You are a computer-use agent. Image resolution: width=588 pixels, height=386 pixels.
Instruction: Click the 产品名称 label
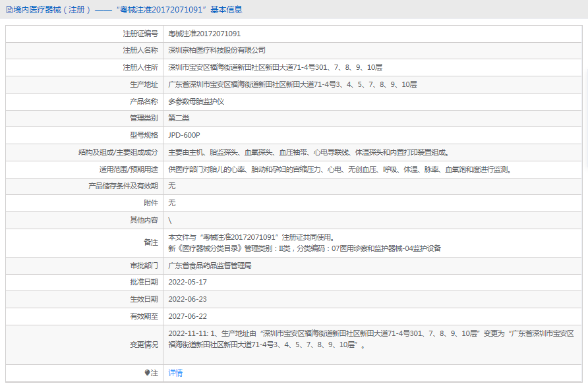[x=144, y=101]
